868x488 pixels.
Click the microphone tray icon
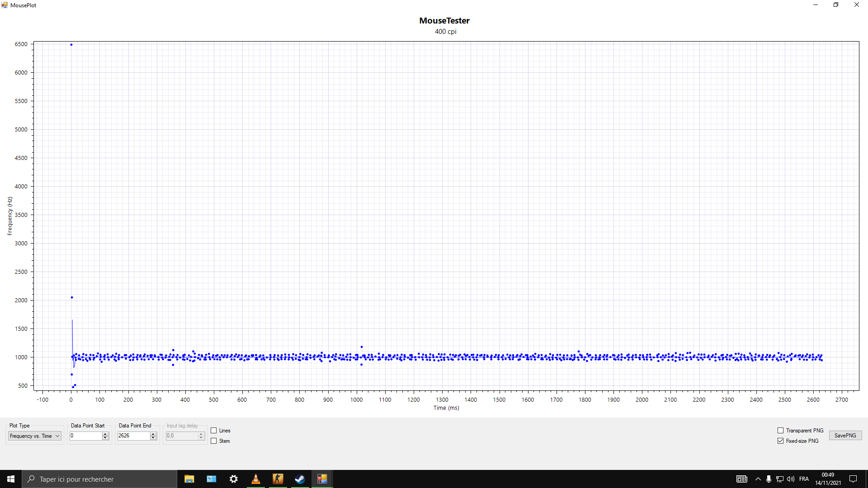[x=769, y=479]
